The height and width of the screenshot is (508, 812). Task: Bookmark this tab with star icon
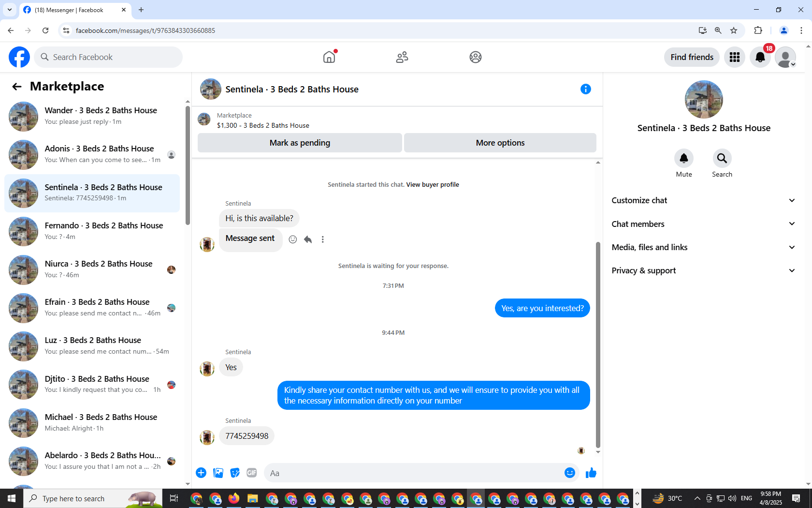(734, 30)
